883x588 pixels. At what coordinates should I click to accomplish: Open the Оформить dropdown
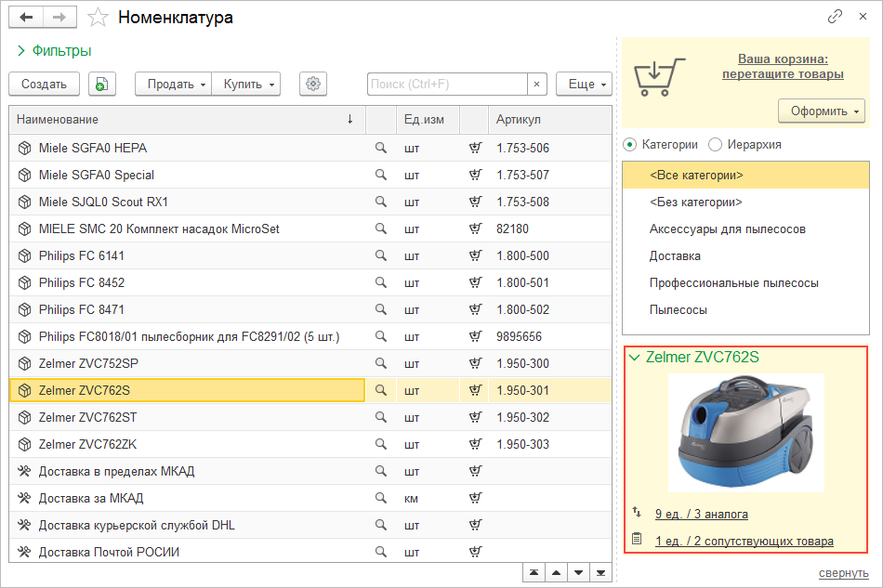click(x=822, y=111)
